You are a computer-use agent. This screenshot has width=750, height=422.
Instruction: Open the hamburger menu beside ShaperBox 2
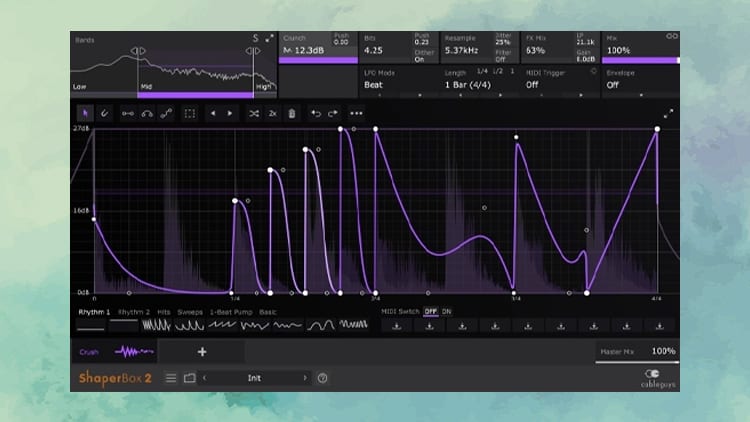(x=171, y=378)
